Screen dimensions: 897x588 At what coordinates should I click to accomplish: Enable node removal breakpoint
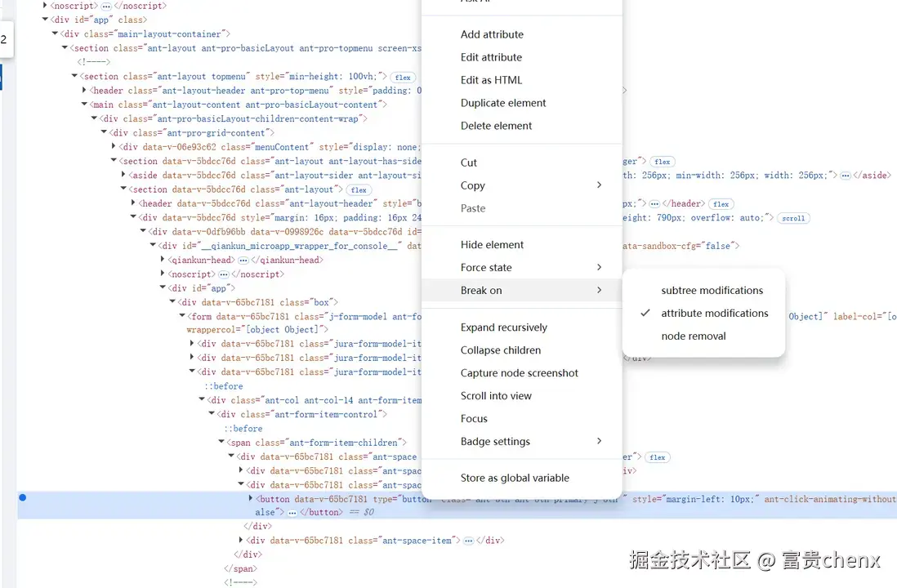click(x=703, y=336)
